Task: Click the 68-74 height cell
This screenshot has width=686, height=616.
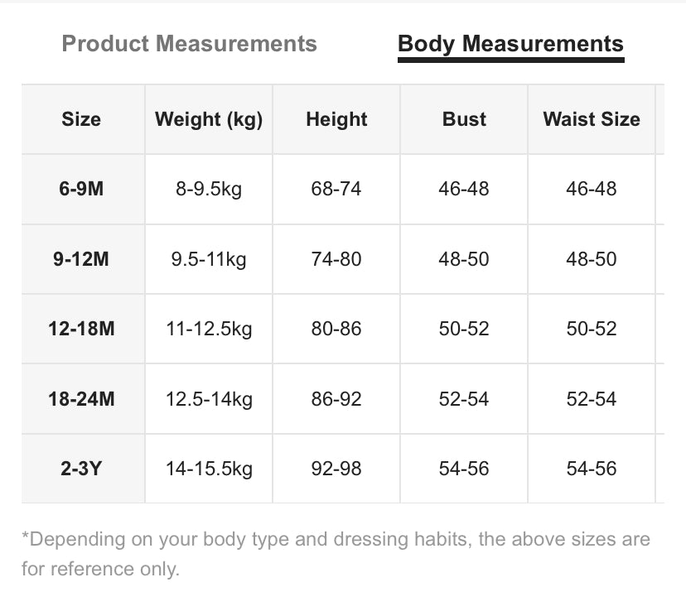Action: pos(336,189)
